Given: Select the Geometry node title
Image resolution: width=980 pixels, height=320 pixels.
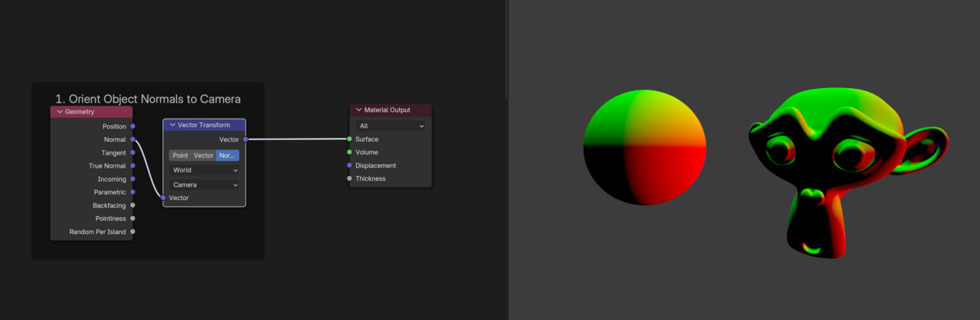Looking at the screenshot, I should (x=80, y=112).
